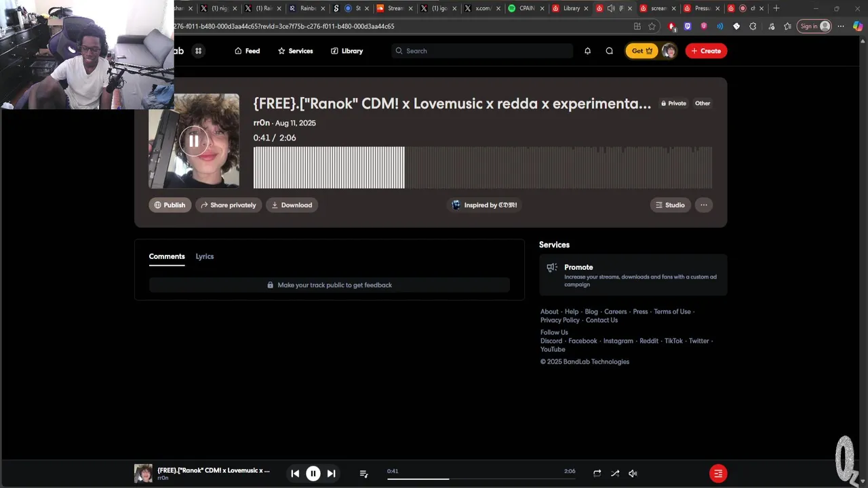Seek along the bottom player progress bar

[x=481, y=479]
